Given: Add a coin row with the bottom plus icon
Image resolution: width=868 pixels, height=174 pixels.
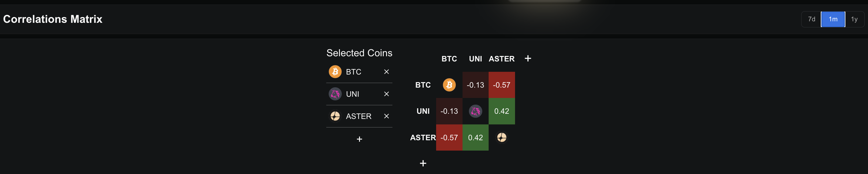Looking at the screenshot, I should pos(423,164).
